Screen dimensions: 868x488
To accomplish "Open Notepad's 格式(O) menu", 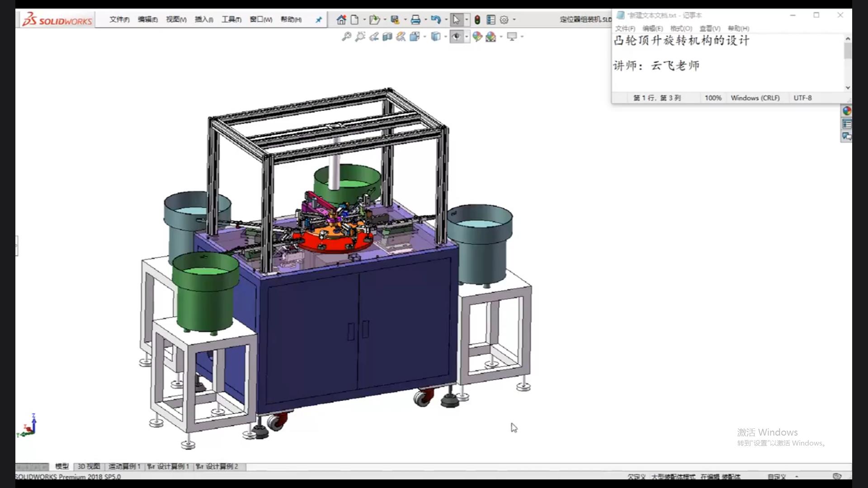I will 681,28.
